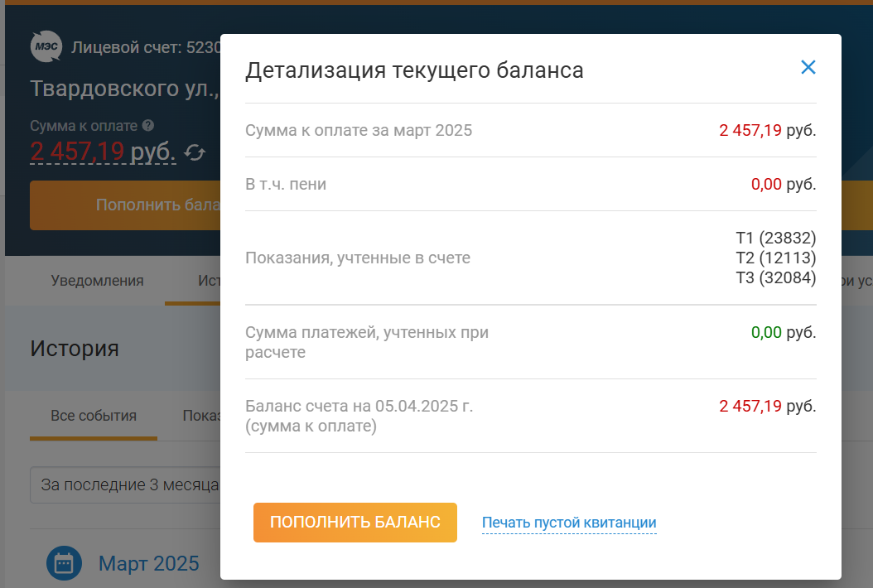873x588 pixels.
Task: Click the Баланс счета на 05.04.2025 row
Action: coord(358,406)
